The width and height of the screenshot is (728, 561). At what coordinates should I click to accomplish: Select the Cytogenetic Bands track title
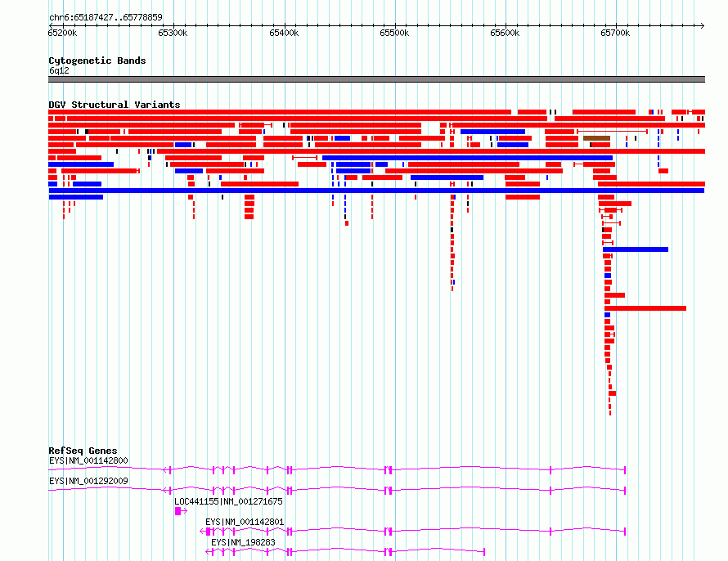pyautogui.click(x=97, y=61)
